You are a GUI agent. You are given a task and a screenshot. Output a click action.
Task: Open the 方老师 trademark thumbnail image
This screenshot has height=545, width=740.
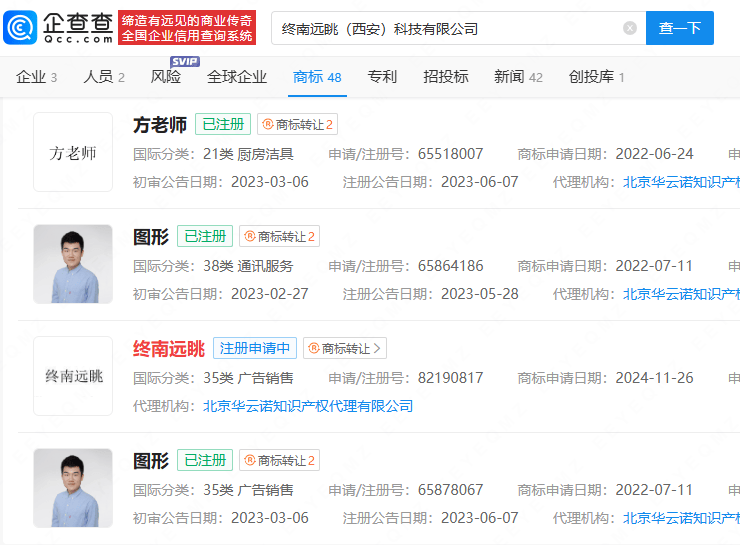click(x=73, y=152)
